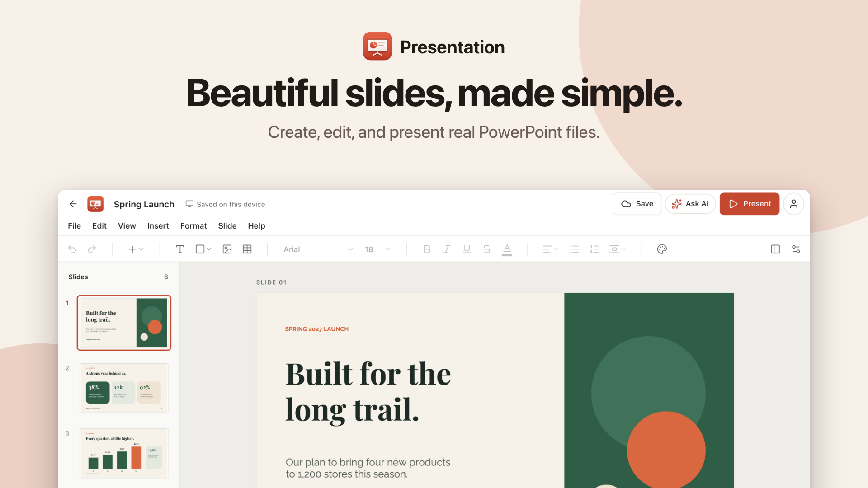Click the Spring Launch document title
868x488 pixels.
(x=144, y=204)
